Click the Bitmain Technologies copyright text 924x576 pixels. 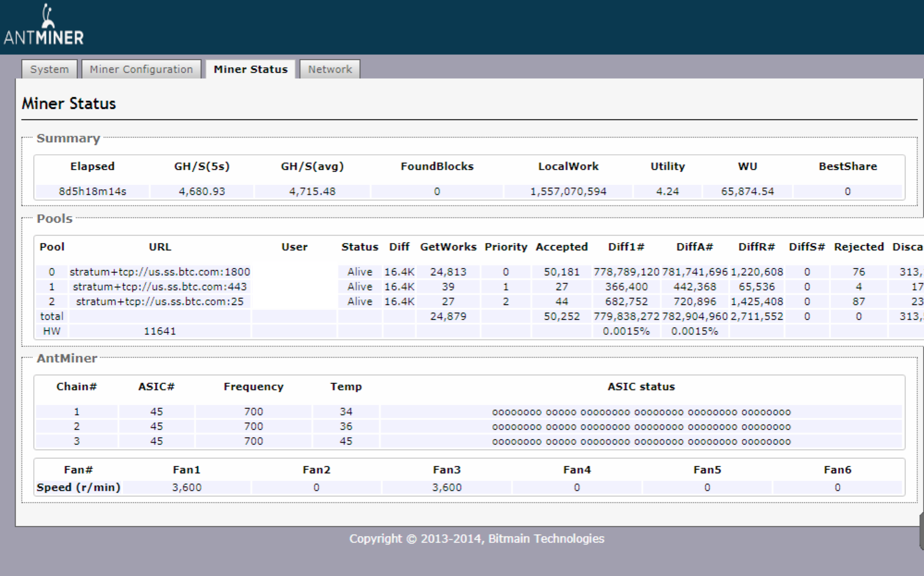point(477,538)
